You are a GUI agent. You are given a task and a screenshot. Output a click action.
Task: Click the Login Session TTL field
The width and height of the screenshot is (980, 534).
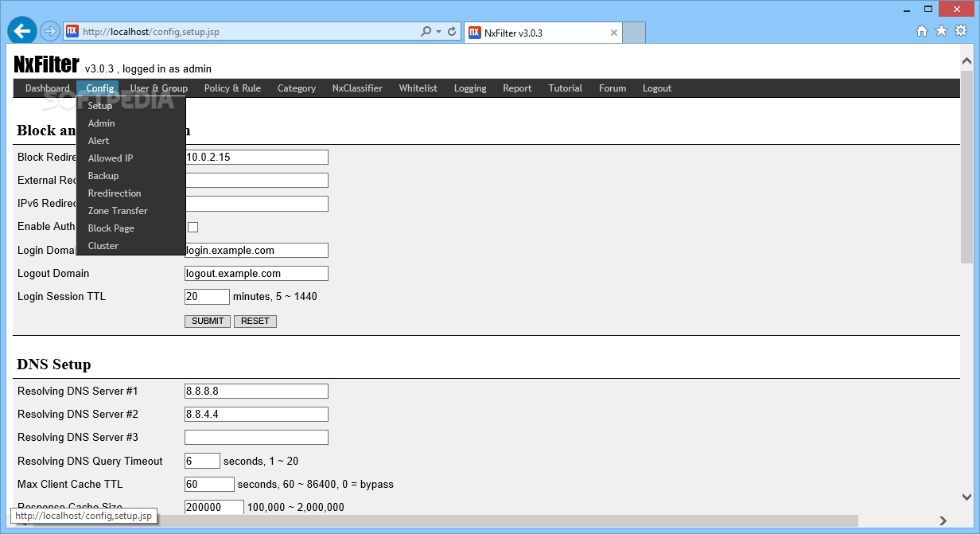pyautogui.click(x=207, y=297)
